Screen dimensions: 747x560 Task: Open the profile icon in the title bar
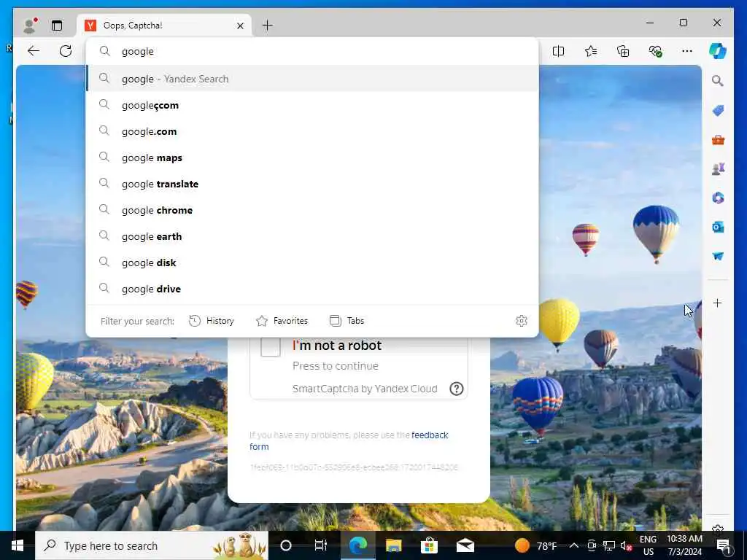coord(30,26)
